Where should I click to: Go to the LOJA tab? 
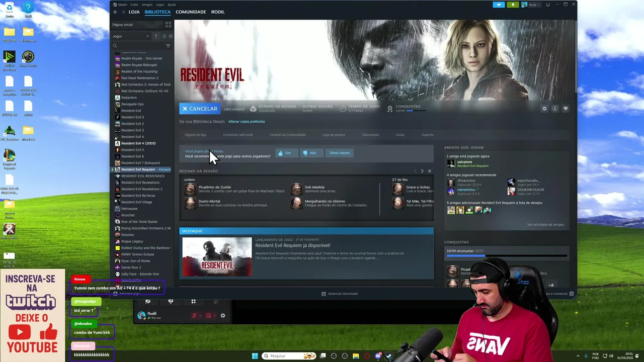[134, 12]
